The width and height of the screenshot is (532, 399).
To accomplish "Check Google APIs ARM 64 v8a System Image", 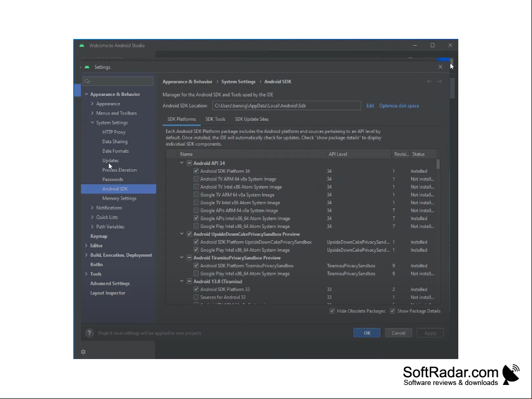I will point(196,210).
